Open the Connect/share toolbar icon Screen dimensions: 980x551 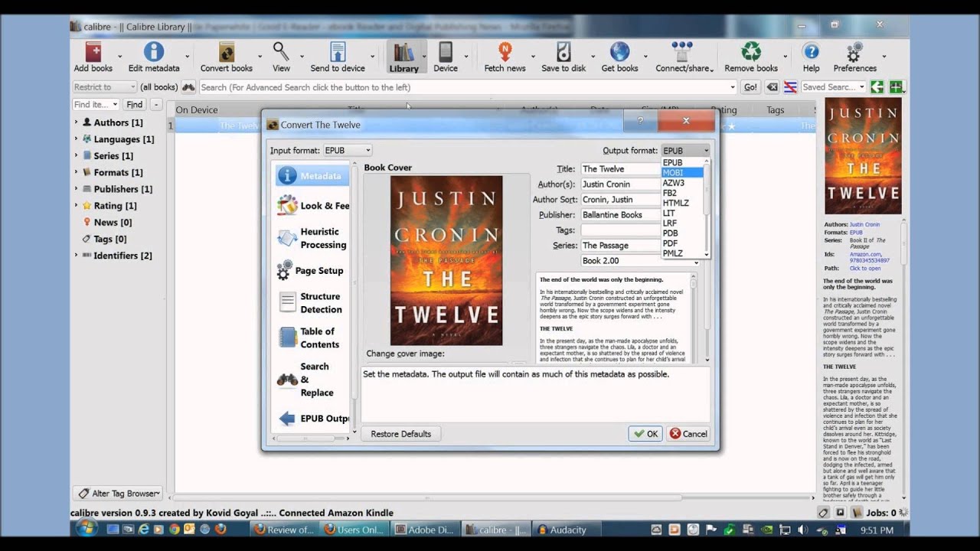682,52
